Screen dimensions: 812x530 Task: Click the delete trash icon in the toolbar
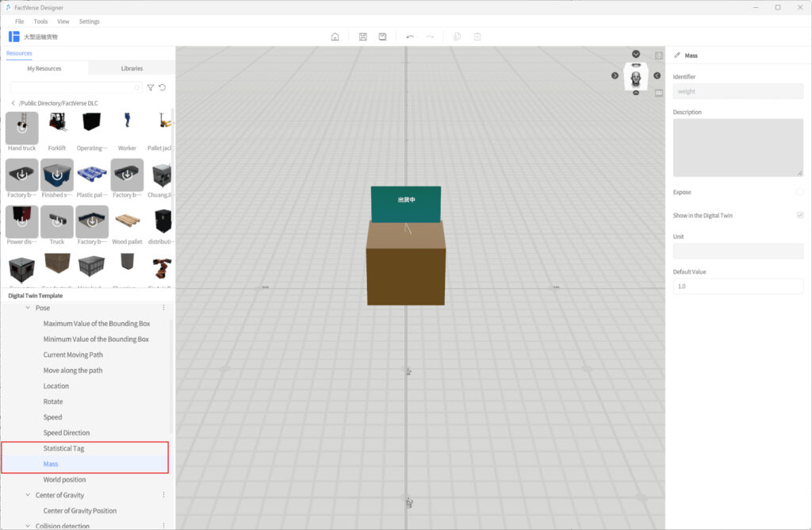[x=477, y=36]
